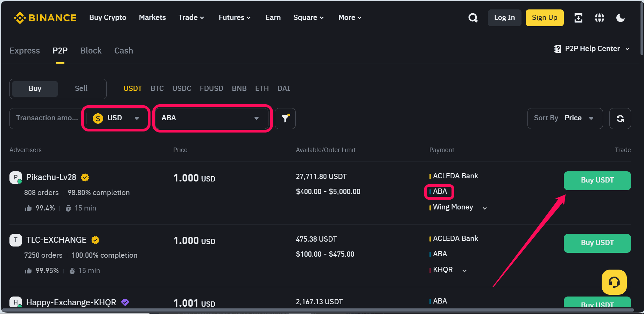644x314 pixels.
Task: Click the ACLEDA Bank label in Pikachu-Lv28 row
Action: (455, 176)
